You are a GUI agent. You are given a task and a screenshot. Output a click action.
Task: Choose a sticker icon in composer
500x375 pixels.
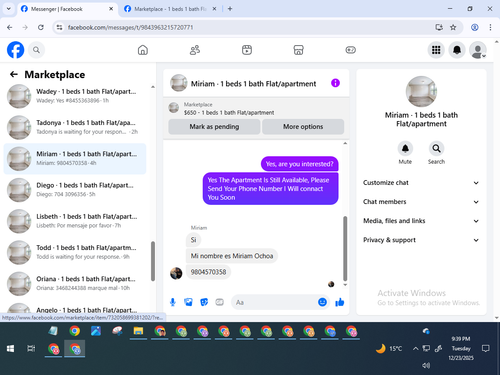pos(204,302)
